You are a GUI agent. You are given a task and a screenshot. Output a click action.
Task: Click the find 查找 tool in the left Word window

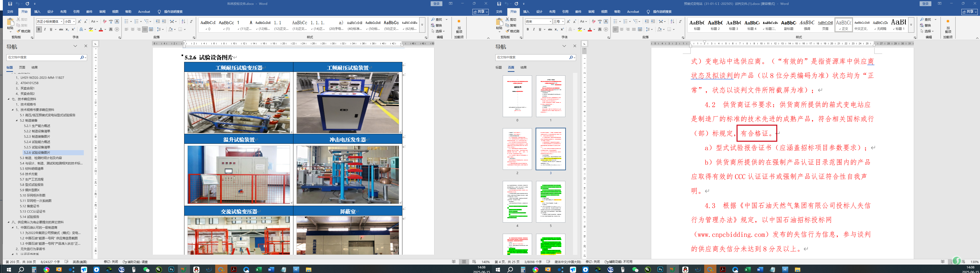(437, 19)
